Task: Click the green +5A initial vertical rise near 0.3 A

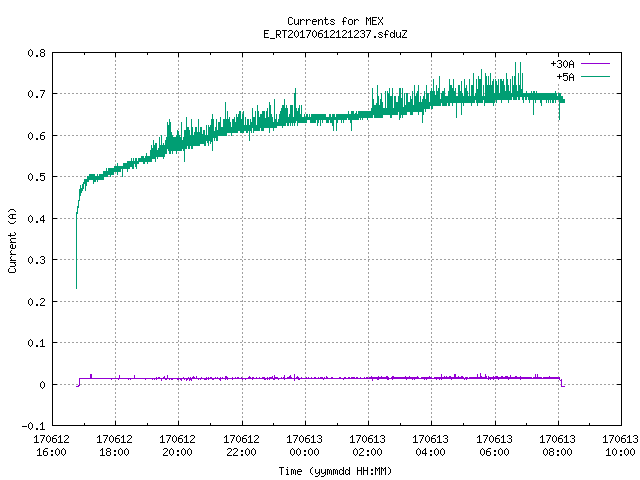Action: pos(76,260)
